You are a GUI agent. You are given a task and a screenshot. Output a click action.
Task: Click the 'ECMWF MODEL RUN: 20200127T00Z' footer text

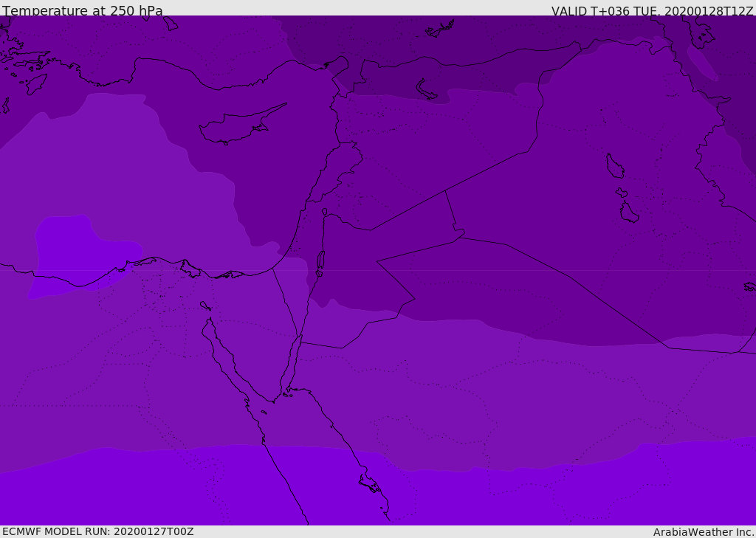coord(98,531)
